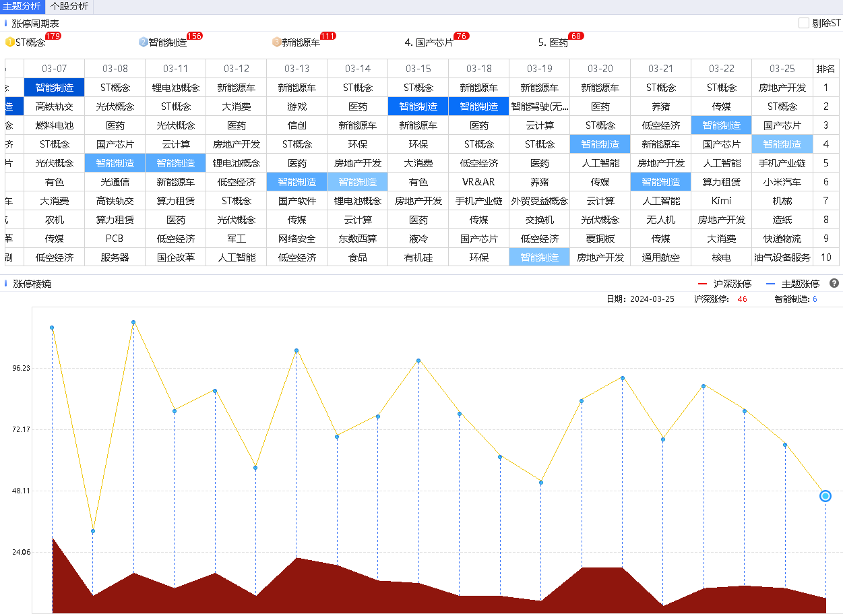Select the 5. 医药 theme label
This screenshot has width=843, height=616.
[553, 42]
